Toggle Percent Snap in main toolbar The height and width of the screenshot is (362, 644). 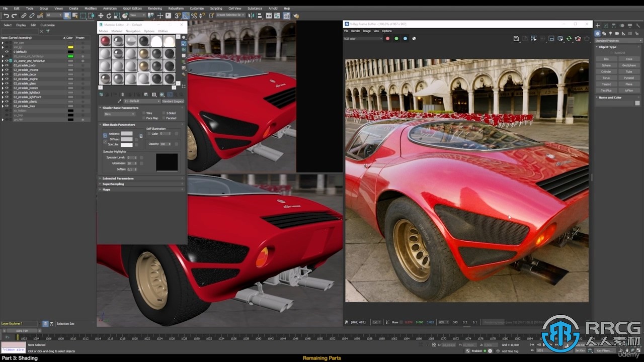coord(194,16)
